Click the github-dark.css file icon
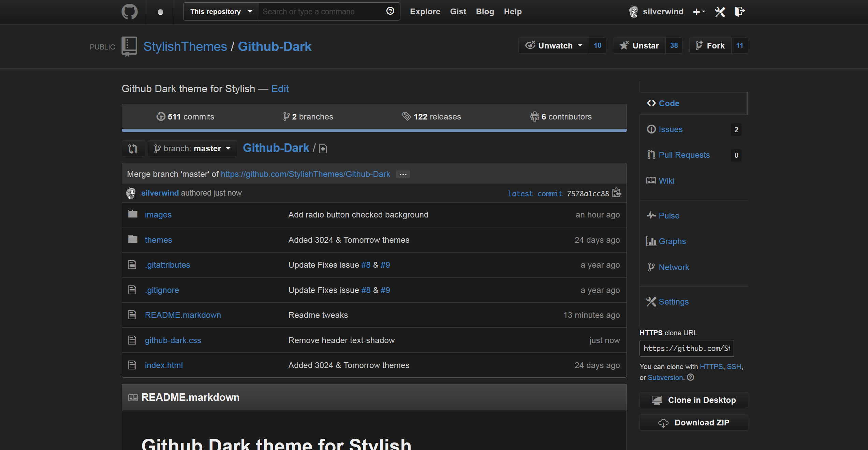 point(132,340)
